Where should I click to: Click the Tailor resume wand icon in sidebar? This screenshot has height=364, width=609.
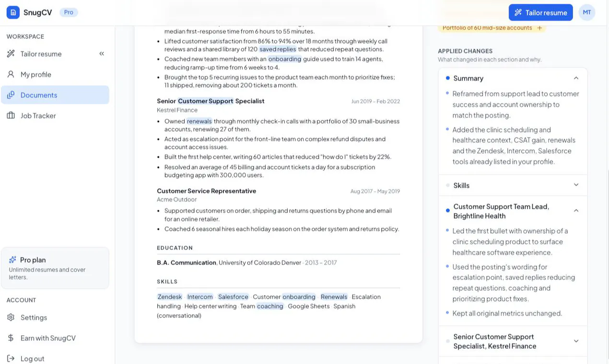click(11, 54)
